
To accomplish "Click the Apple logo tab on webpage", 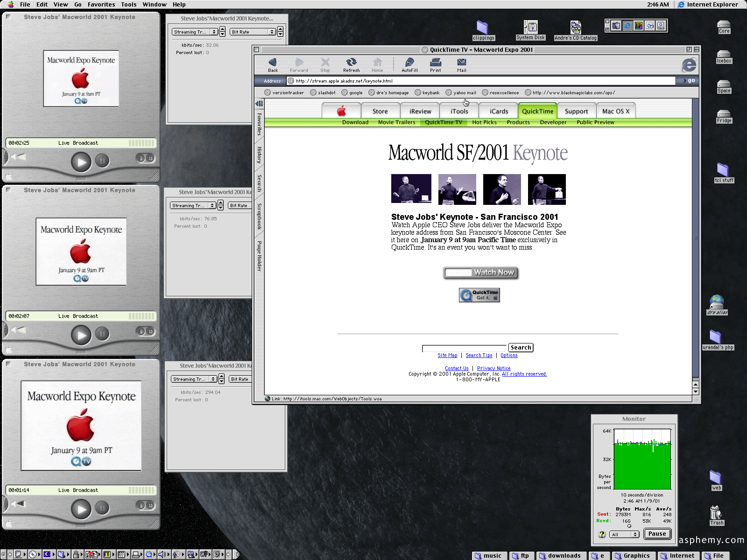I will click(x=341, y=111).
